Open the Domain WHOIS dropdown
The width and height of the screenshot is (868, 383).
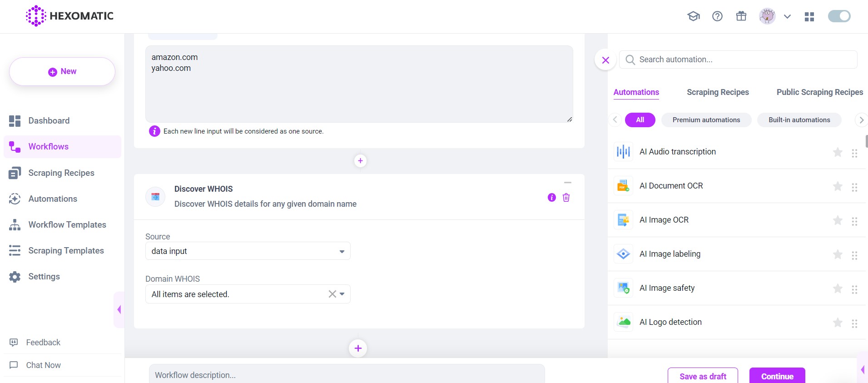coord(342,294)
